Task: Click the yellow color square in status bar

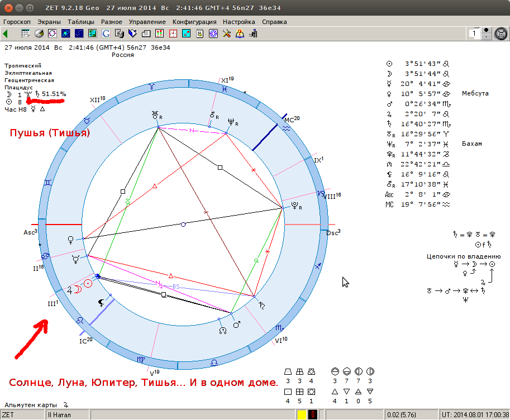Action: 301,415
